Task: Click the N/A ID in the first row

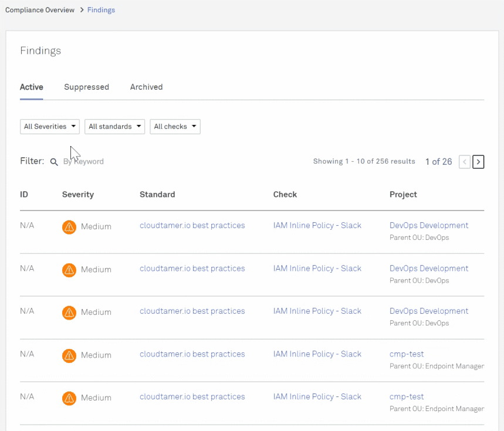Action: click(x=27, y=225)
